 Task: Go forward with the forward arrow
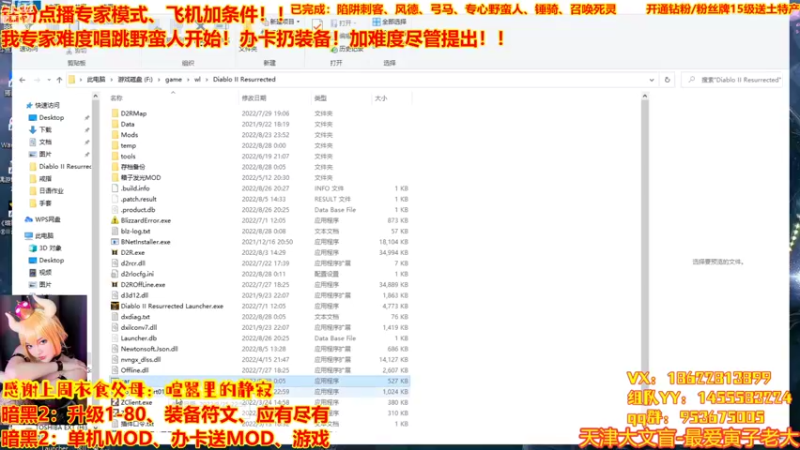[37, 80]
